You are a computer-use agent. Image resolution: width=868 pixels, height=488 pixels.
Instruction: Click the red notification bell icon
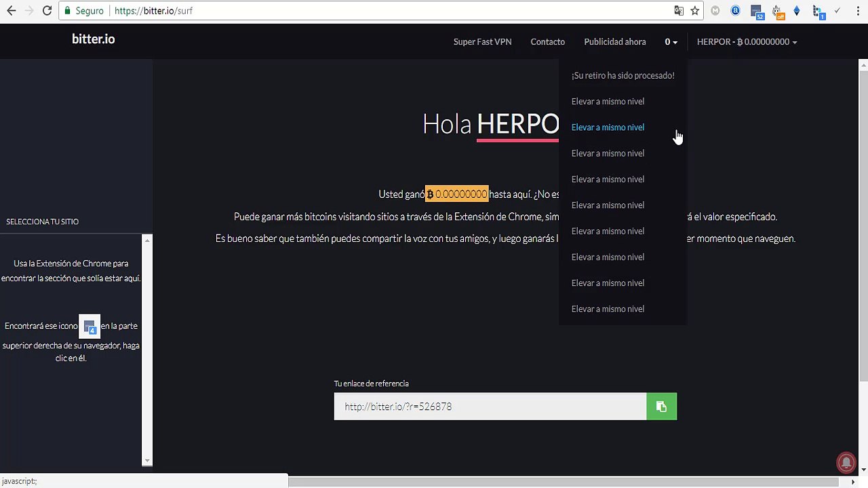pos(846,462)
